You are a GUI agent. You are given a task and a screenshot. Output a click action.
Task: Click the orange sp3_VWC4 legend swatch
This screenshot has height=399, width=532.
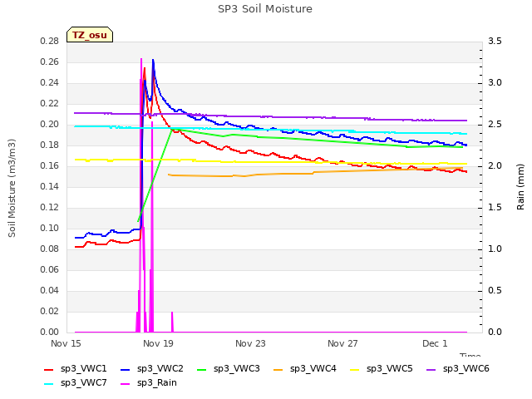pos(278,369)
